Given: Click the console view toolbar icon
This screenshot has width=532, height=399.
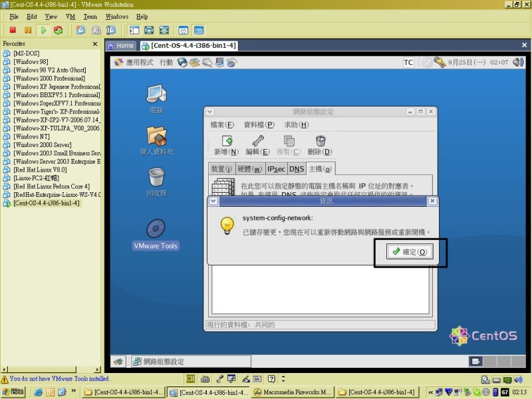Looking at the screenshot, I should click(x=199, y=30).
